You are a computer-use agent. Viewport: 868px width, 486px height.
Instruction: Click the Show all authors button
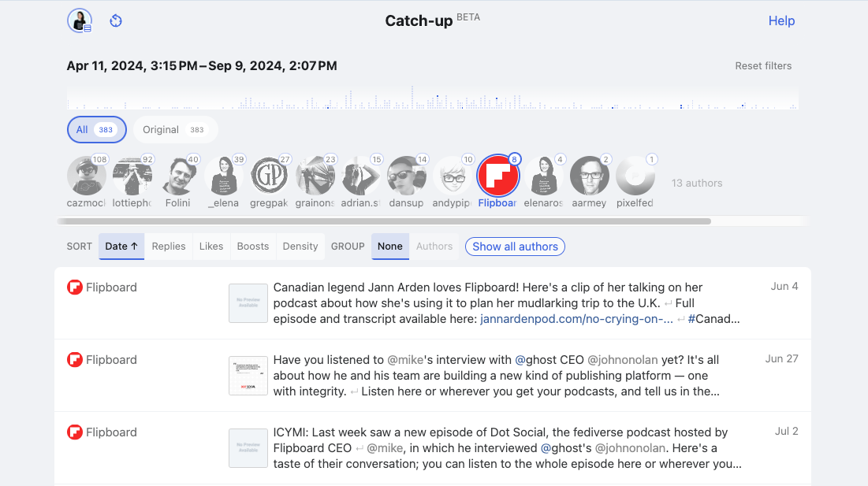(x=515, y=247)
